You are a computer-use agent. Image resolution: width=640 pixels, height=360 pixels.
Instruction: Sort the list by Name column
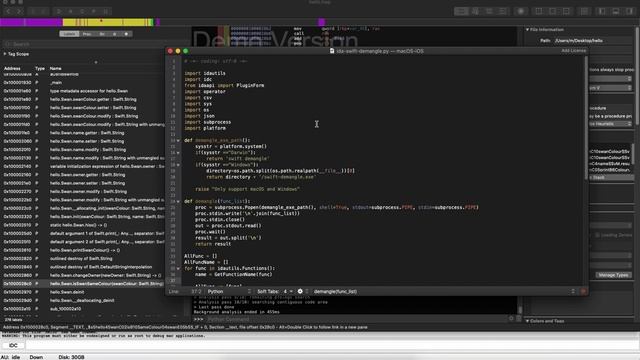(56, 69)
